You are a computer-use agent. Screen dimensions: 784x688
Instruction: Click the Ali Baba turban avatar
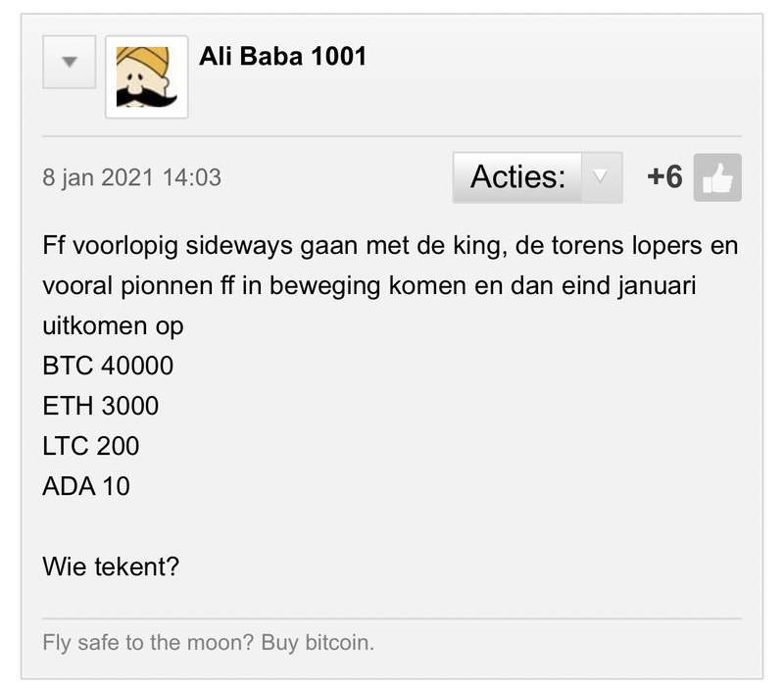point(147,76)
